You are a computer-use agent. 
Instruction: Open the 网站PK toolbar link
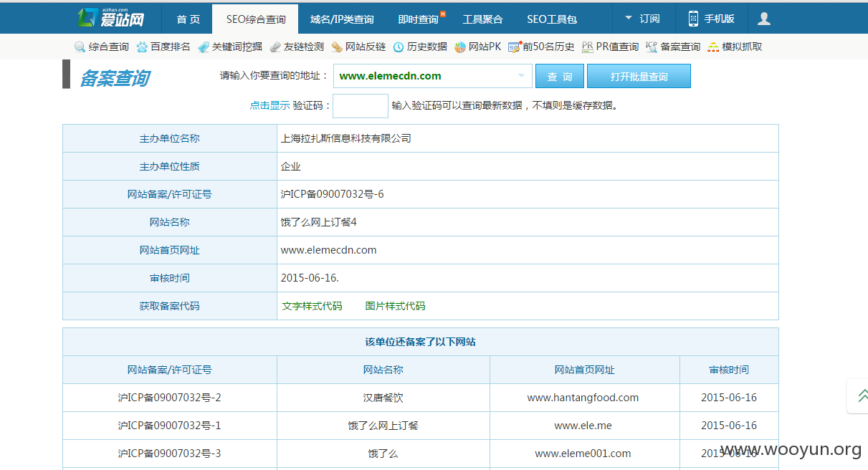485,47
